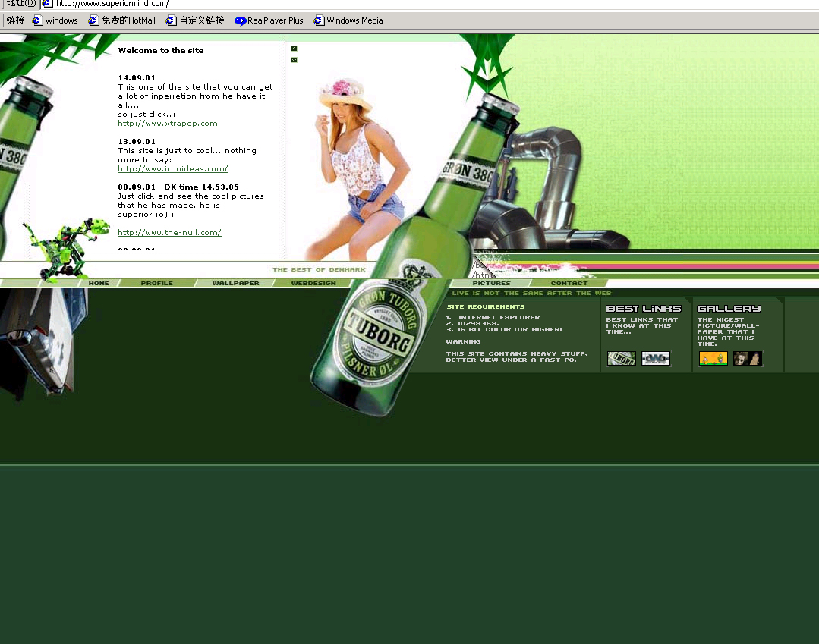Open the PICTURES navigation tab
This screenshot has width=819, height=644.
(x=491, y=283)
